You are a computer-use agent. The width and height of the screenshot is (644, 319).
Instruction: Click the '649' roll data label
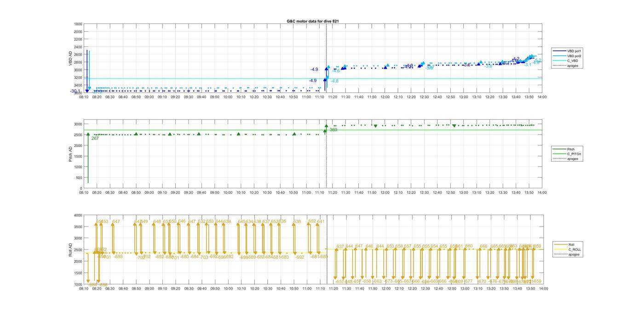pos(144,221)
